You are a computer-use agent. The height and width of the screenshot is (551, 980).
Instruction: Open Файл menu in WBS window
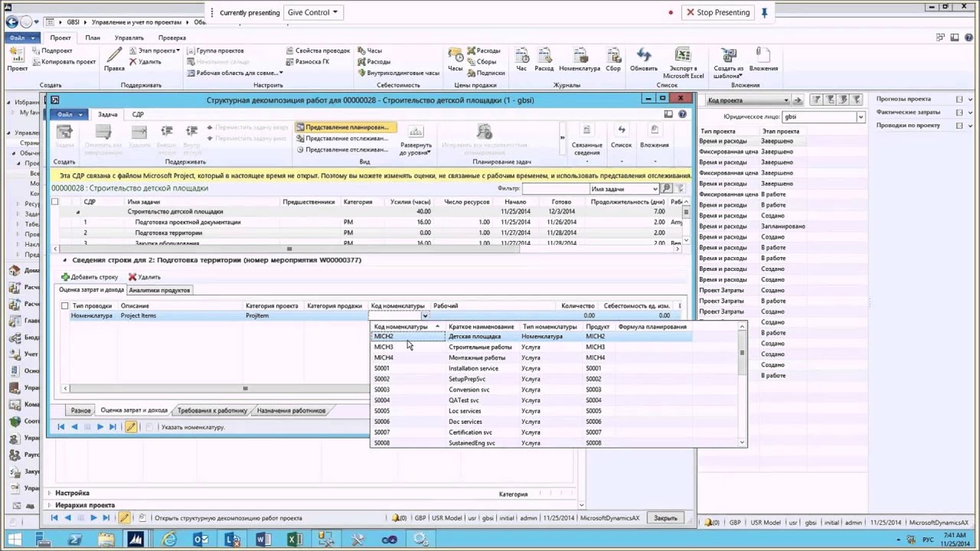click(69, 114)
